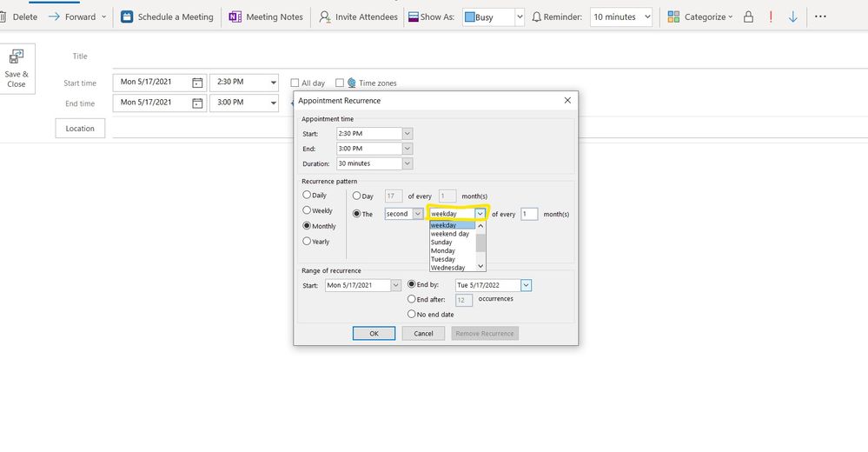The image size is (868, 452).
Task: Click Invite Attendees person icon
Action: (325, 17)
